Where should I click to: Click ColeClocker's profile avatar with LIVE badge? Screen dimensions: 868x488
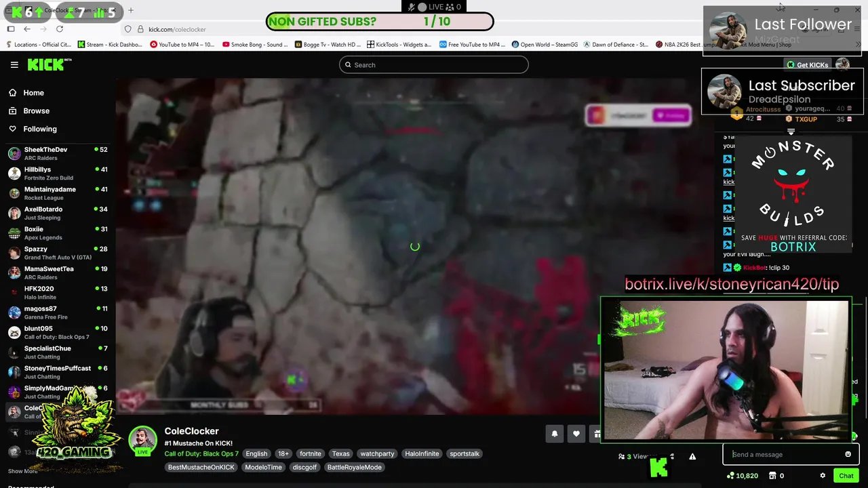tap(143, 441)
